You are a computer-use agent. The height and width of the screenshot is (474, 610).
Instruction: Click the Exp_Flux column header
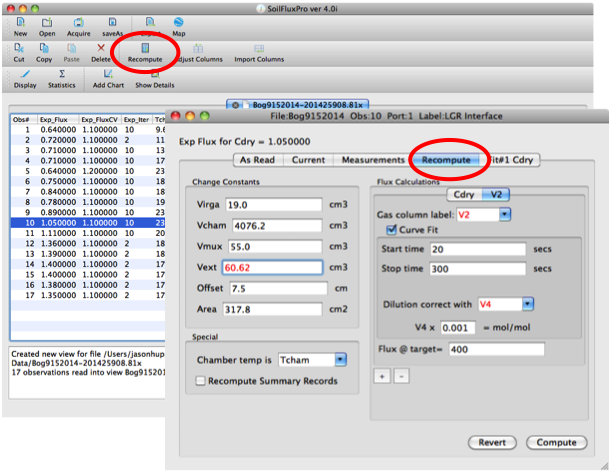pos(58,119)
